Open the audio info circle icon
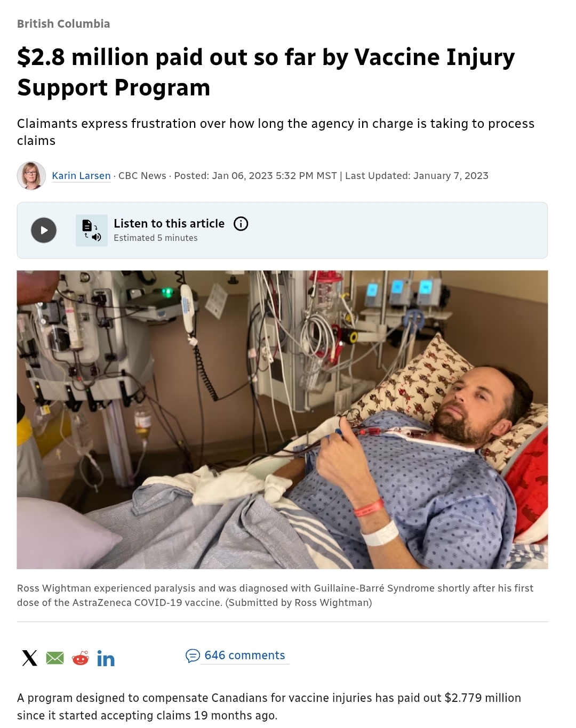This screenshot has width=576, height=728. click(241, 224)
